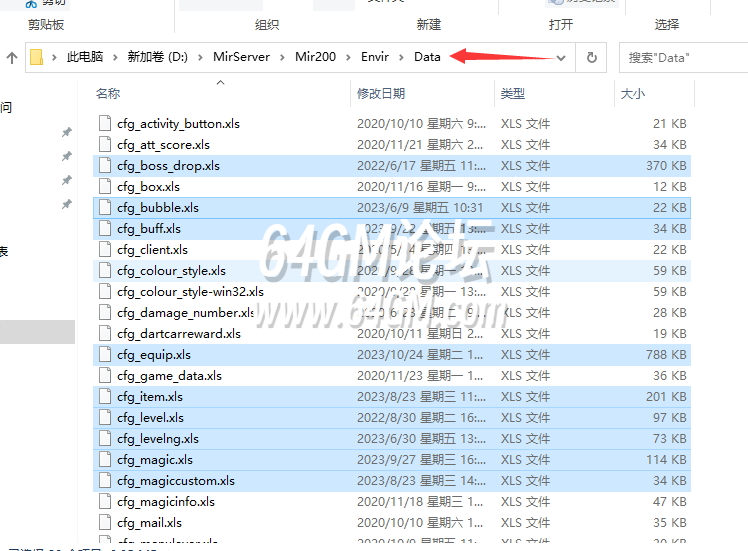748x551 pixels.
Task: Click file name cfg_equip.xls
Action: (154, 355)
